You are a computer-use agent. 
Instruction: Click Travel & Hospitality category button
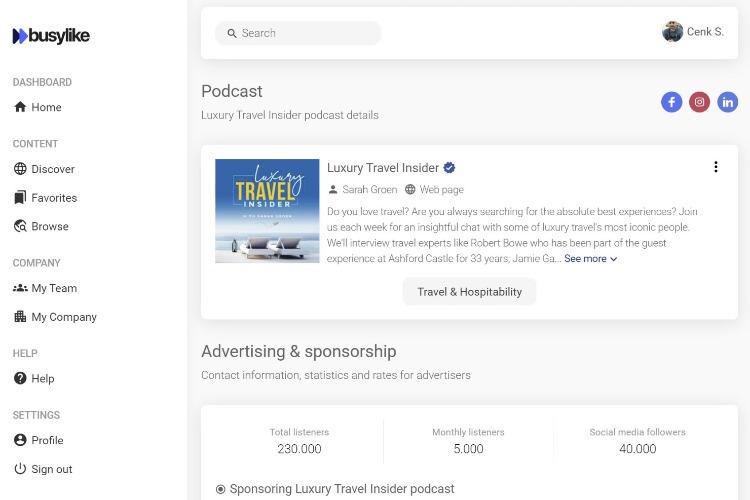pyautogui.click(x=469, y=291)
